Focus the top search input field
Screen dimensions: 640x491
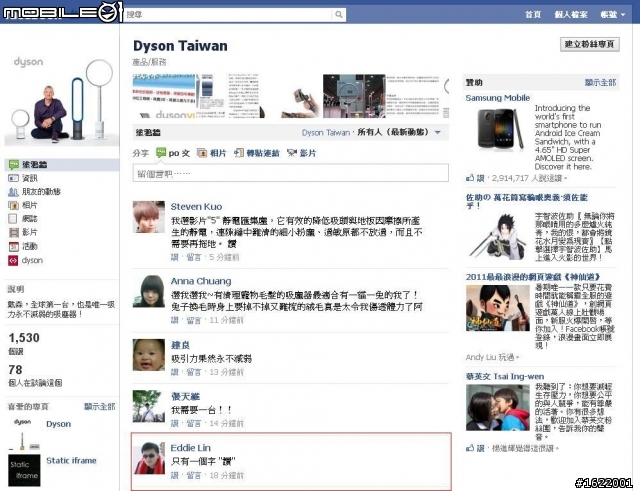(x=228, y=15)
